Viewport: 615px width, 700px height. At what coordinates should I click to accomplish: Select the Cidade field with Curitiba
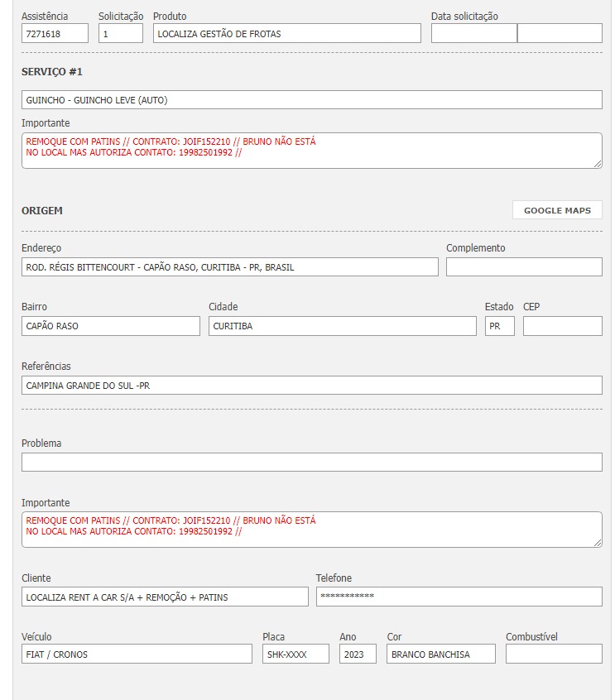(x=341, y=326)
